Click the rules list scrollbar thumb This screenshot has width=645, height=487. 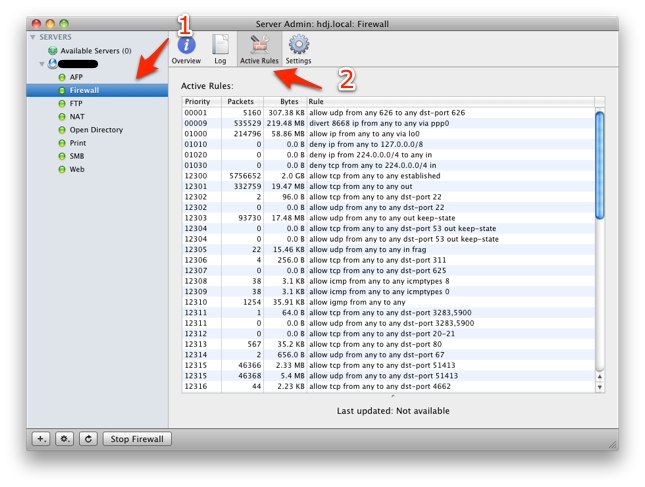[600, 165]
